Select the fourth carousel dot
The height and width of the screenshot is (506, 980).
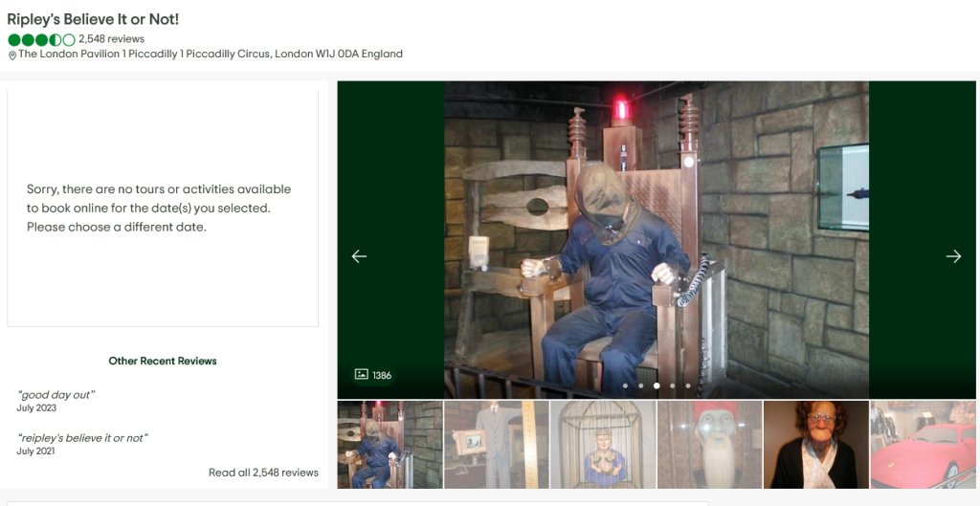point(672,386)
